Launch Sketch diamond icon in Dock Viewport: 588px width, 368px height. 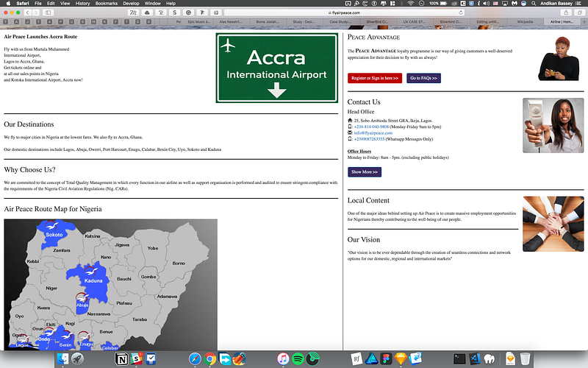pyautogui.click(x=401, y=359)
